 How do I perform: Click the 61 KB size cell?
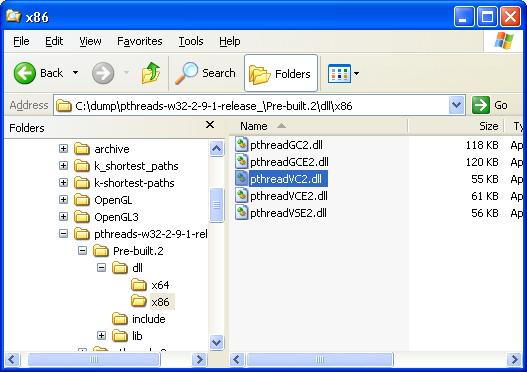pos(485,196)
